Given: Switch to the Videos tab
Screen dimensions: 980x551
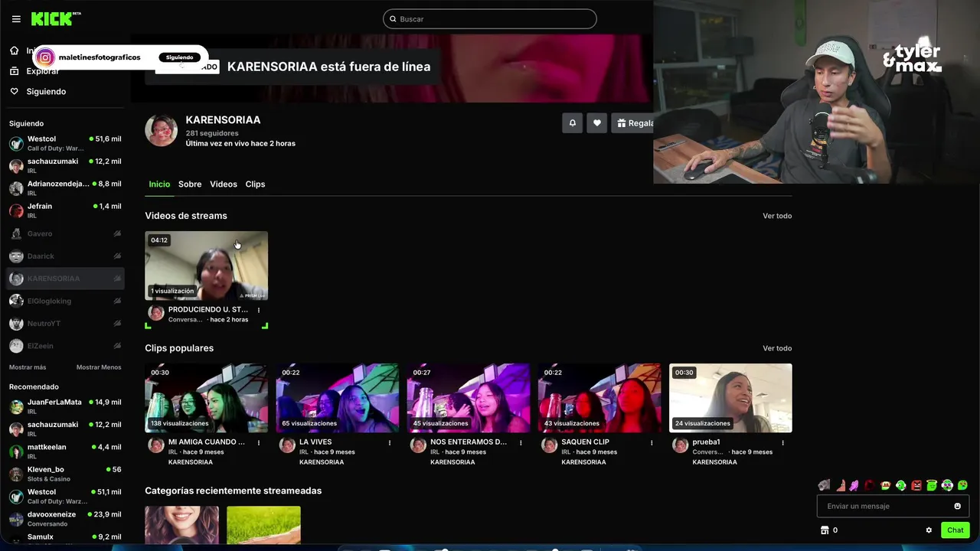Looking at the screenshot, I should [x=224, y=184].
